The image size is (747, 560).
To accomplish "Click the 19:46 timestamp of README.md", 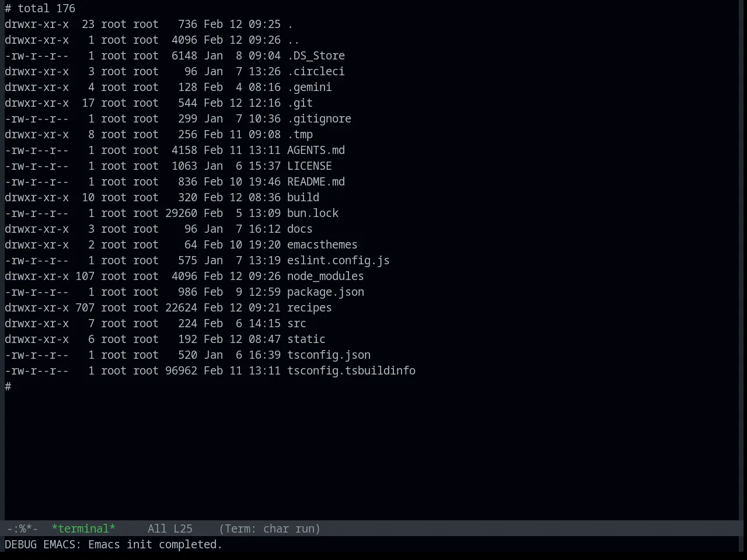I will pos(264,181).
